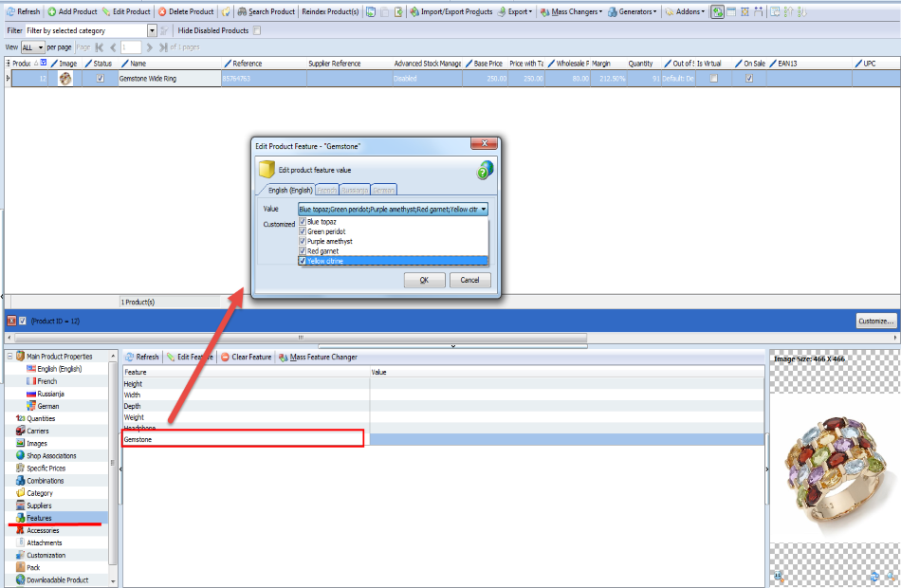Click Mass Feature Changer icon

284,357
